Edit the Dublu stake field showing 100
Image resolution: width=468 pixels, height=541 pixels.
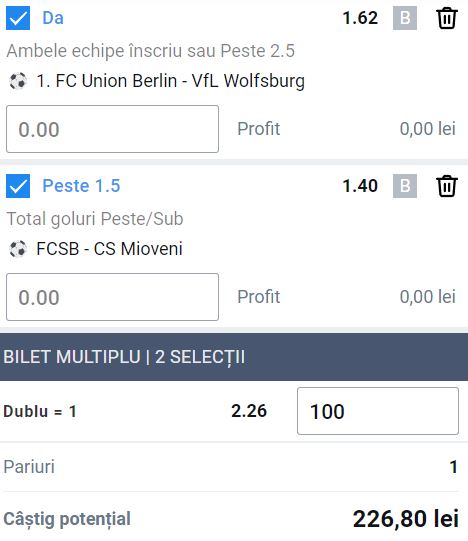[x=378, y=411]
